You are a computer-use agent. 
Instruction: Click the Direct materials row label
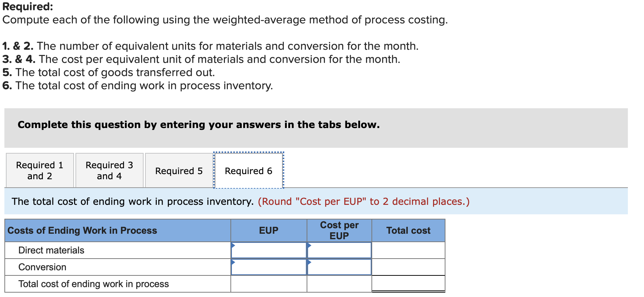tap(51, 250)
